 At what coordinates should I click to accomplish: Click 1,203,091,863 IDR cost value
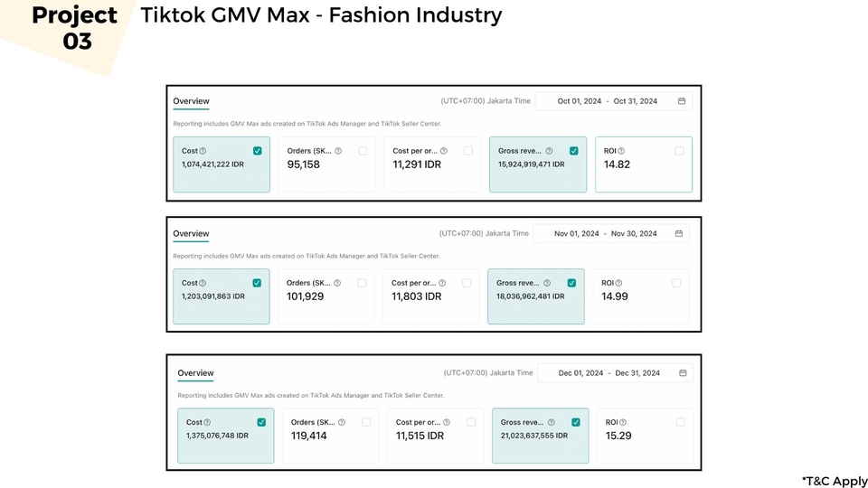213,296
